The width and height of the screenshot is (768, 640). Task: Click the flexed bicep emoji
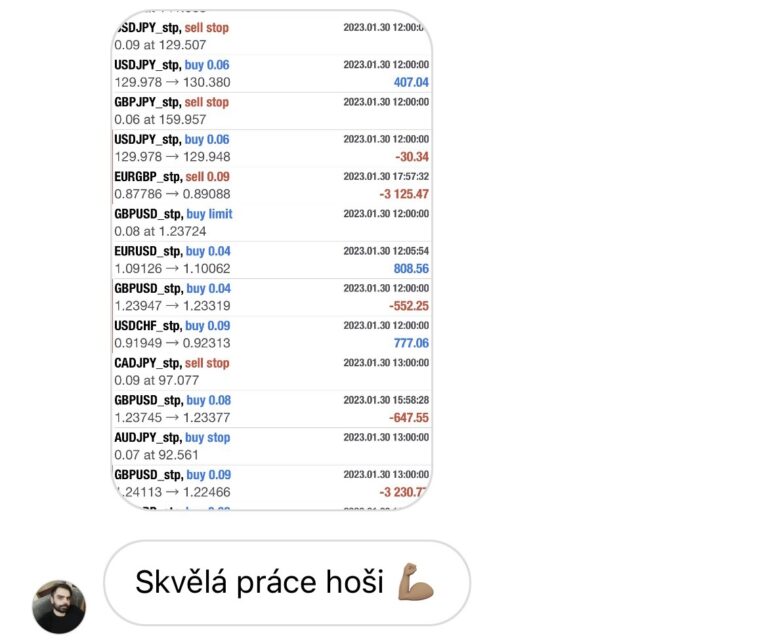click(x=416, y=582)
